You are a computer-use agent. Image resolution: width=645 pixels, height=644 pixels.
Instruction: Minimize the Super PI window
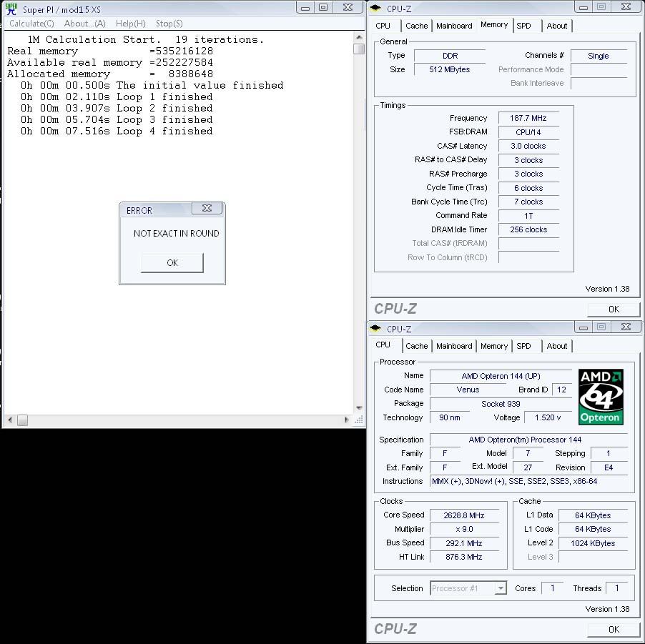305,7
